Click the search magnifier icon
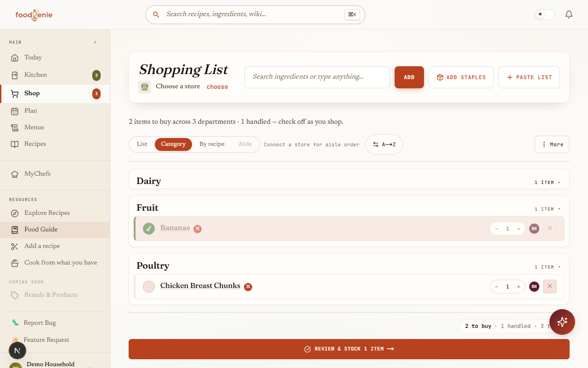The width and height of the screenshot is (588, 368). [156, 15]
